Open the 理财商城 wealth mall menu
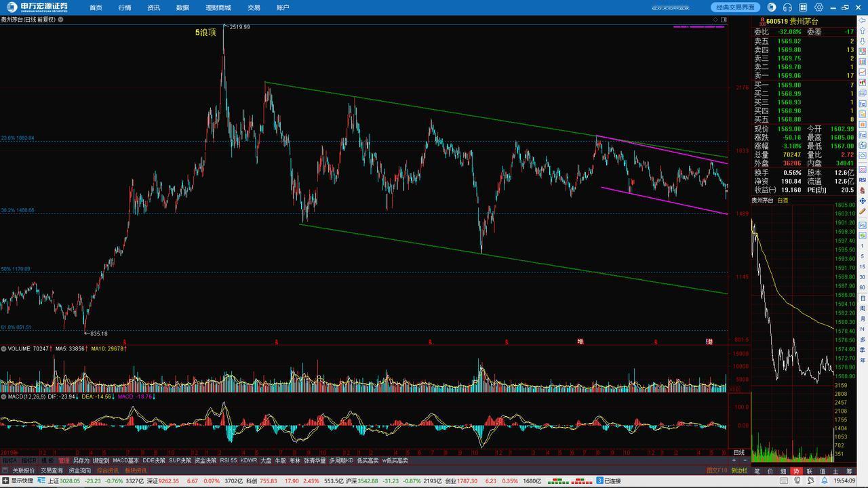The height and width of the screenshot is (488, 868). [218, 7]
